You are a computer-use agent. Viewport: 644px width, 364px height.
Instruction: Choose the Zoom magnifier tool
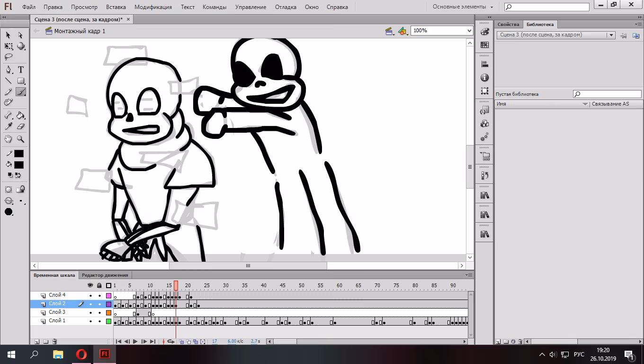tap(20, 139)
